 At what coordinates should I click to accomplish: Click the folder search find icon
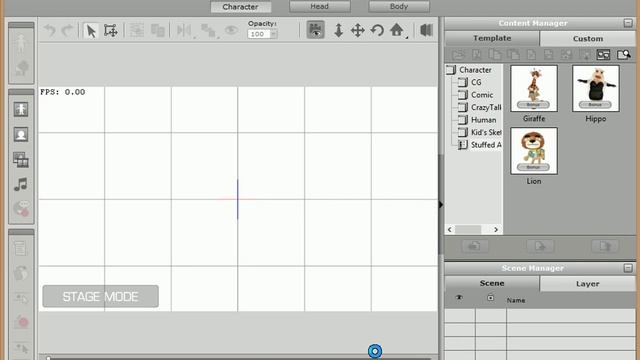pos(624,54)
